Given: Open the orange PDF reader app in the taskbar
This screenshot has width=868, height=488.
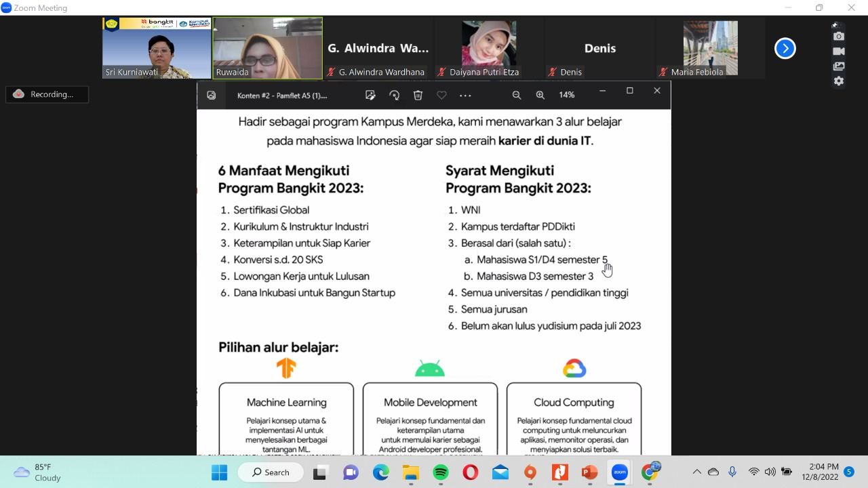Looking at the screenshot, I should click(560, 472).
